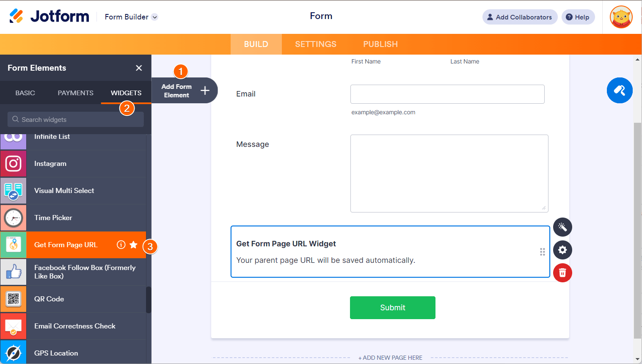642x364 pixels.
Task: Click the drag handle dots on the widget
Action: point(542,252)
